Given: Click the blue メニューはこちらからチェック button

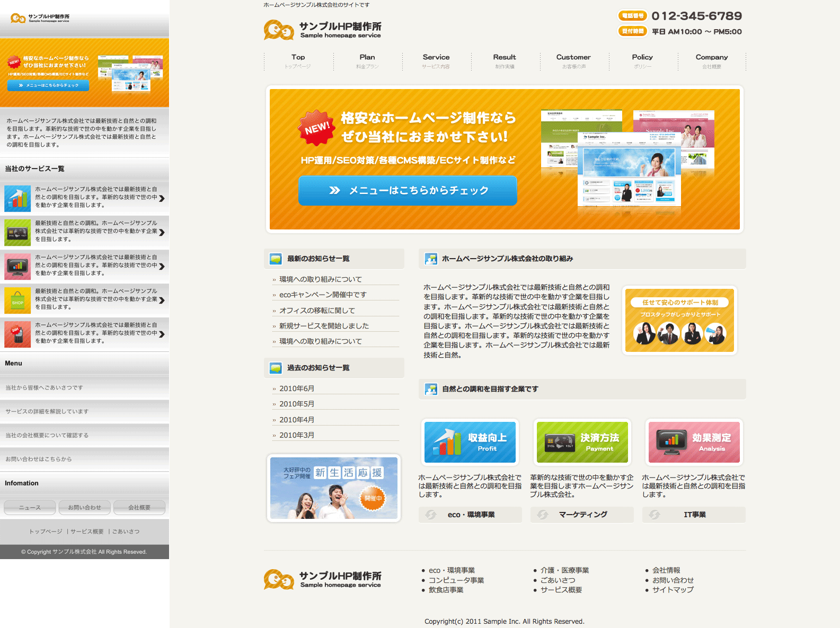Looking at the screenshot, I should pos(408,190).
